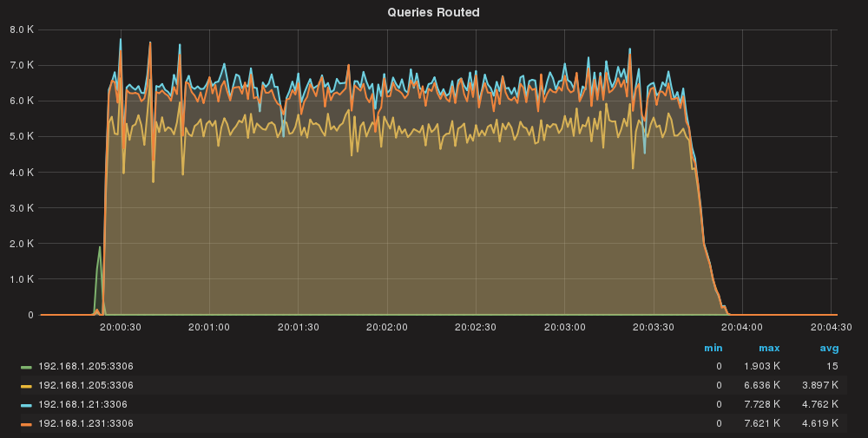Image resolution: width=868 pixels, height=438 pixels.
Task: Sort legend by the avg column header
Action: click(x=829, y=349)
